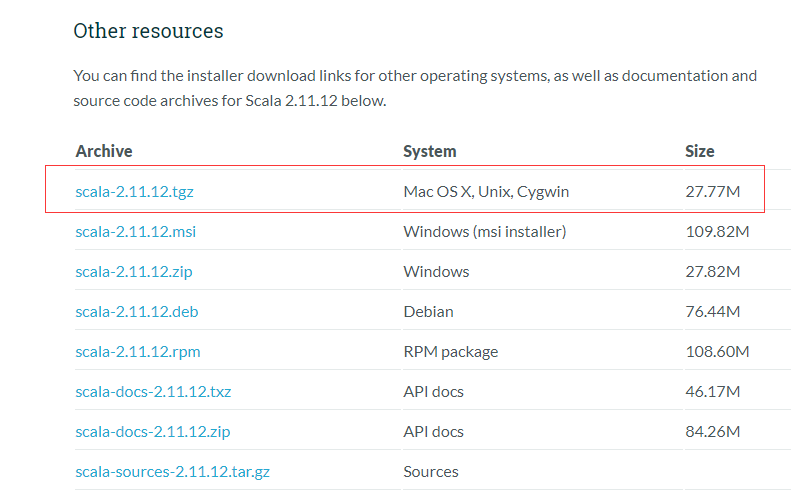Select the 109.82M size value
Viewport: 791px width, 497px height.
tap(717, 231)
